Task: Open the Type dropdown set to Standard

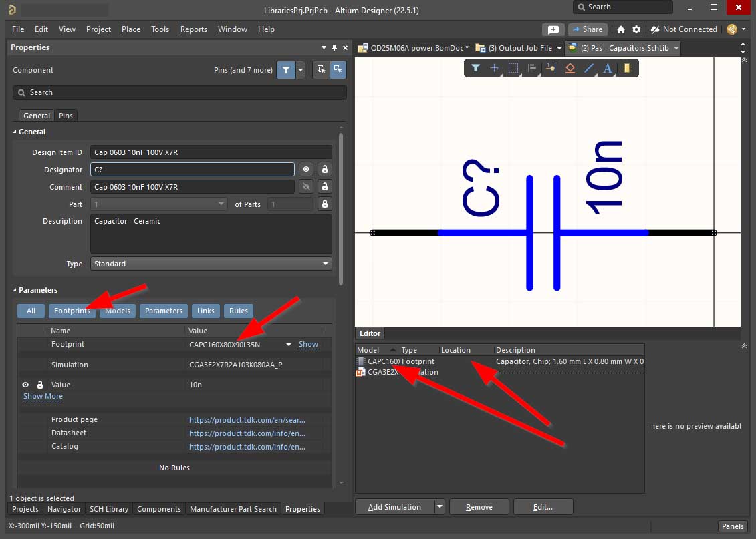Action: (211, 264)
